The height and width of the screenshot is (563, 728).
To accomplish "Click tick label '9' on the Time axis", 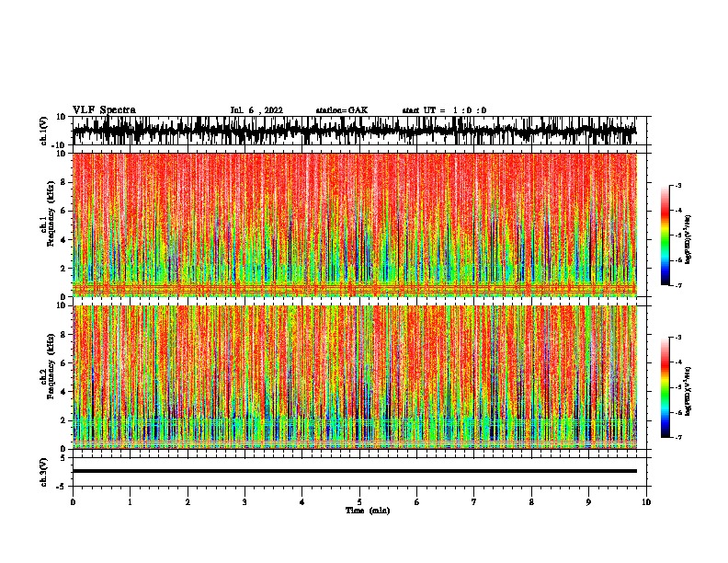I will coord(588,502).
